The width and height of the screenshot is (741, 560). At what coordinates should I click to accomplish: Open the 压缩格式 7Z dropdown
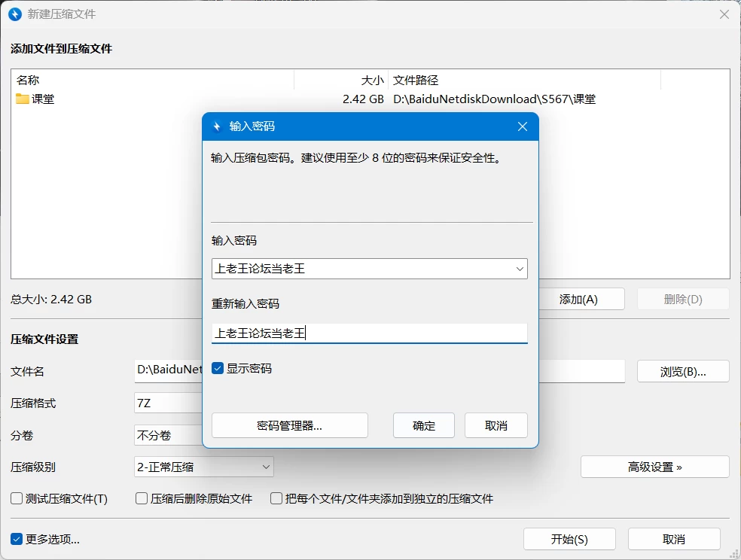coord(168,403)
